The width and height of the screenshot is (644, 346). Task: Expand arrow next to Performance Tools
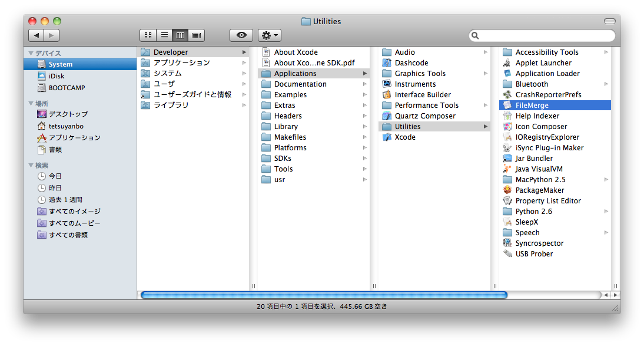486,106
